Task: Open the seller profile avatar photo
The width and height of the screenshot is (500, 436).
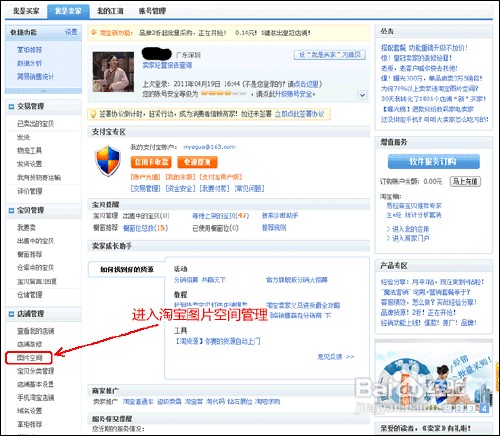Action: click(113, 72)
